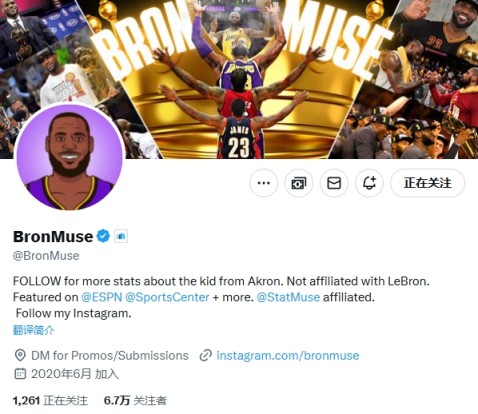Open the BronMuse header banner image
The height and width of the screenshot is (414, 478).
click(239, 79)
